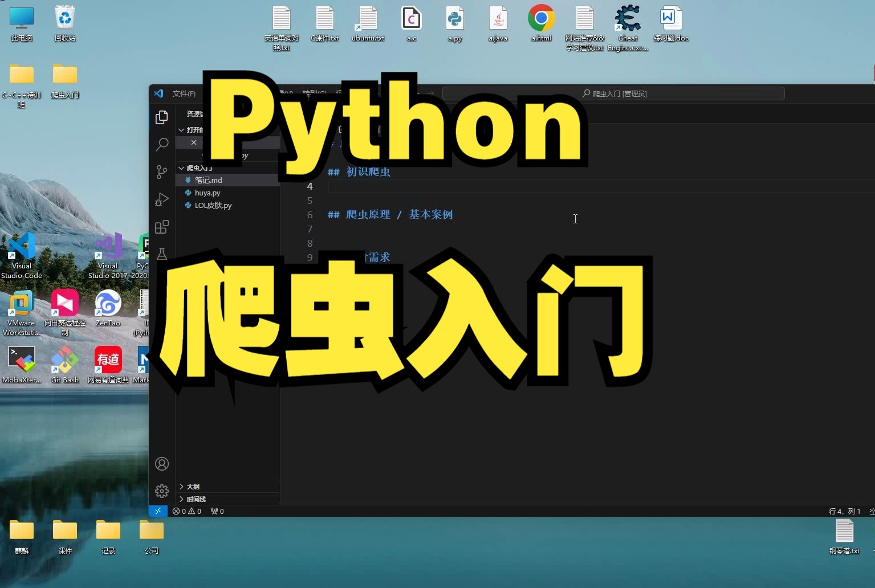Select 公司 folder on desktop
This screenshot has height=588, width=875.
click(x=152, y=537)
